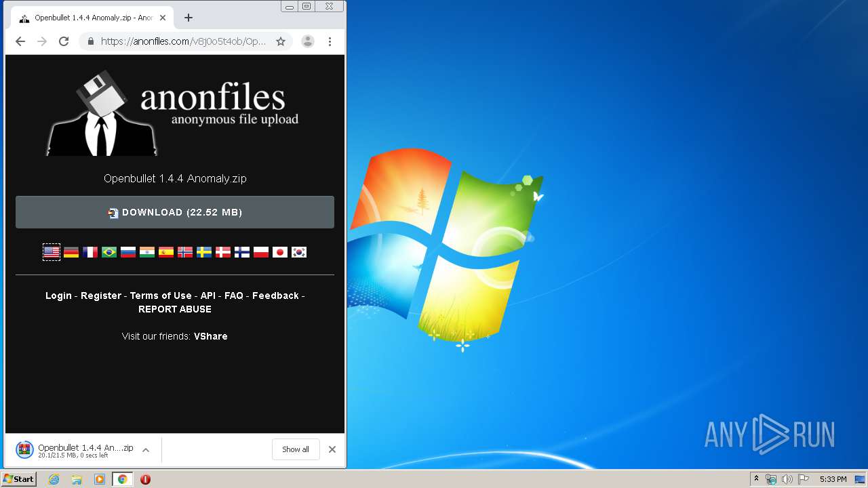
Task: Open the Windows Start menu
Action: [18, 479]
